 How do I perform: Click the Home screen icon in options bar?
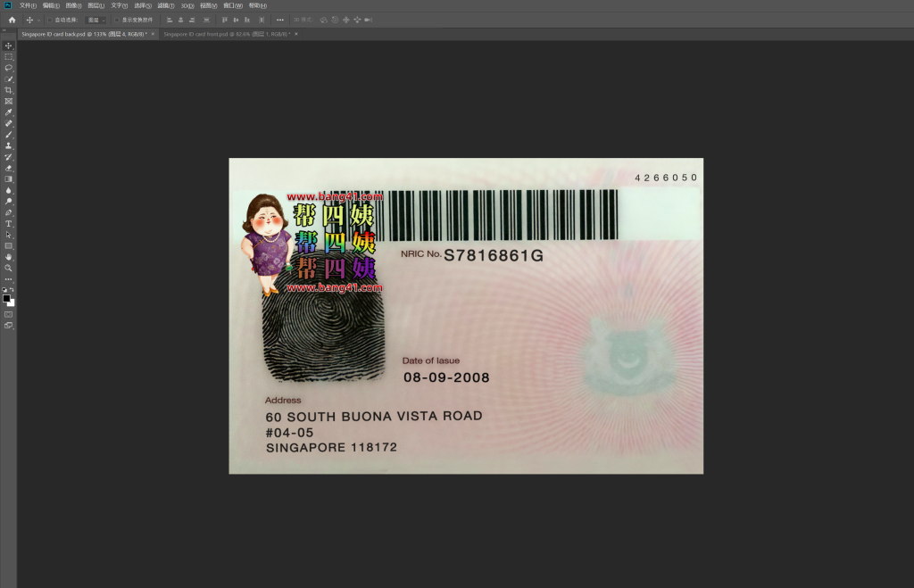point(12,19)
